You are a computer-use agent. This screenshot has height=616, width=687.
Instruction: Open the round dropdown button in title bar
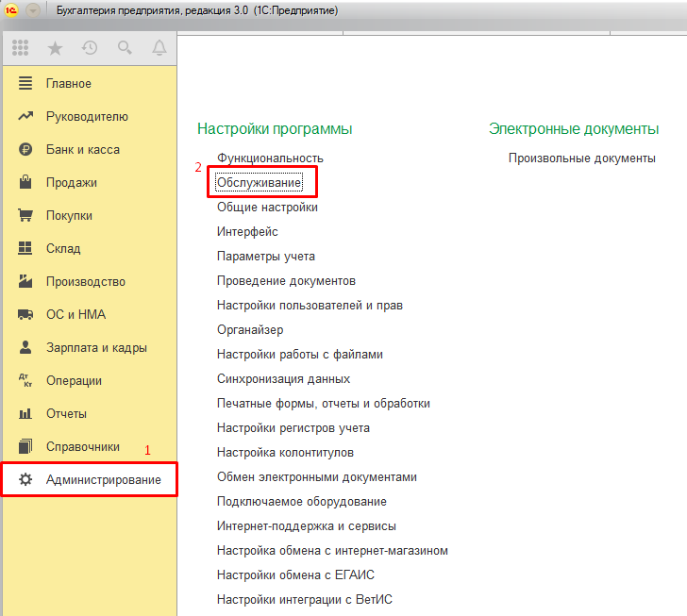[33, 10]
